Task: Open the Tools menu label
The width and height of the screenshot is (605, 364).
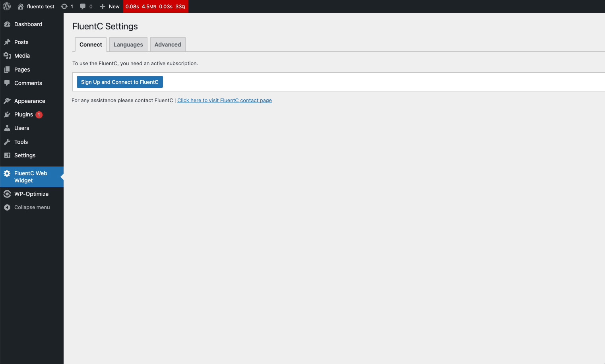Action: pyautogui.click(x=21, y=142)
